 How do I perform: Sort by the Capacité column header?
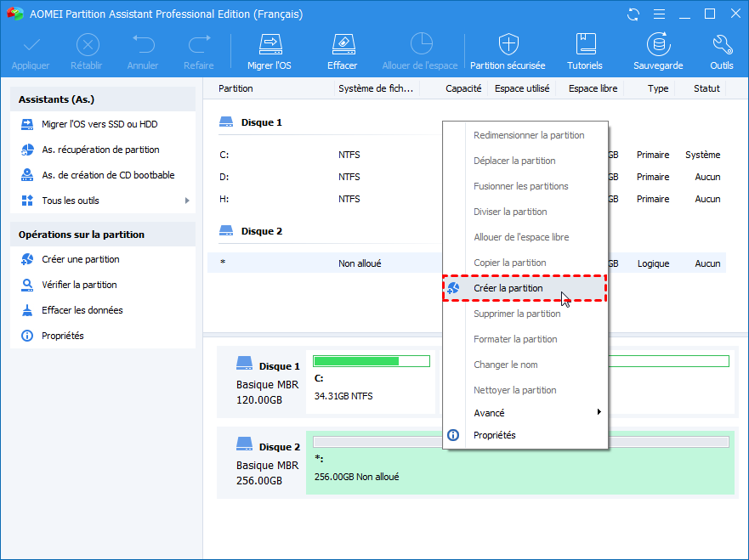click(463, 88)
